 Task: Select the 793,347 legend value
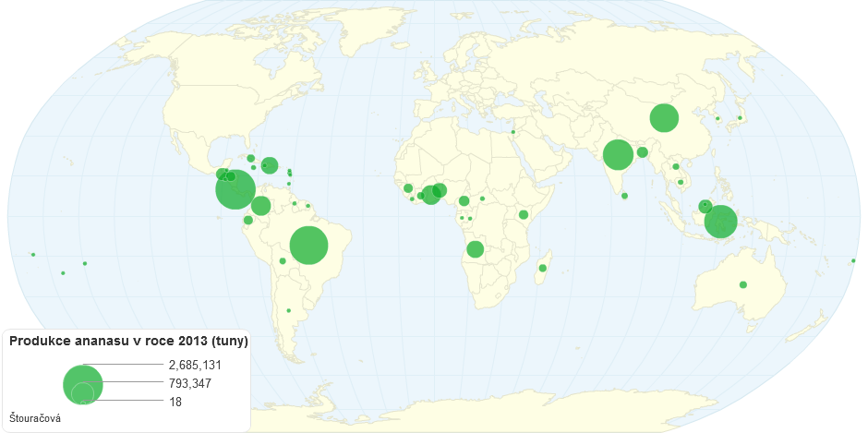pyautogui.click(x=188, y=383)
